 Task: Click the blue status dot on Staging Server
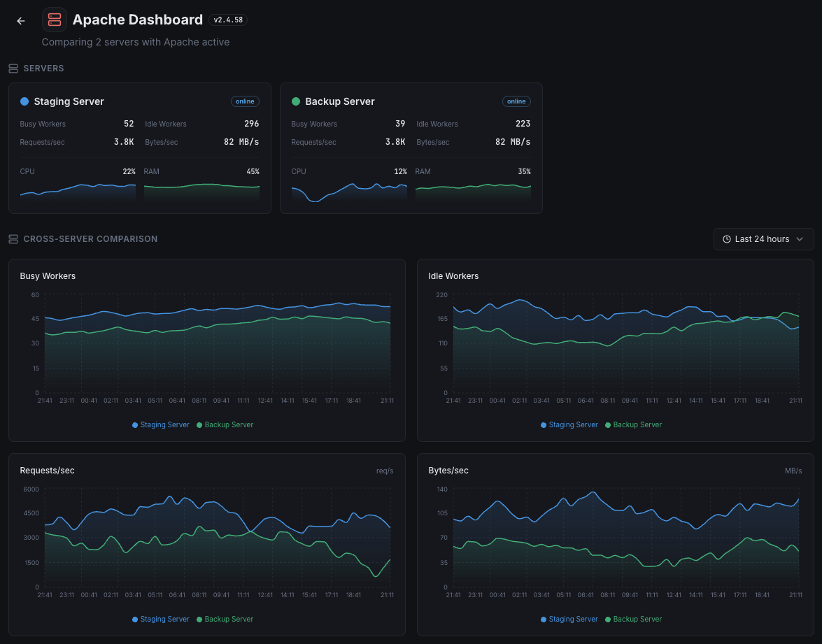pyautogui.click(x=25, y=101)
